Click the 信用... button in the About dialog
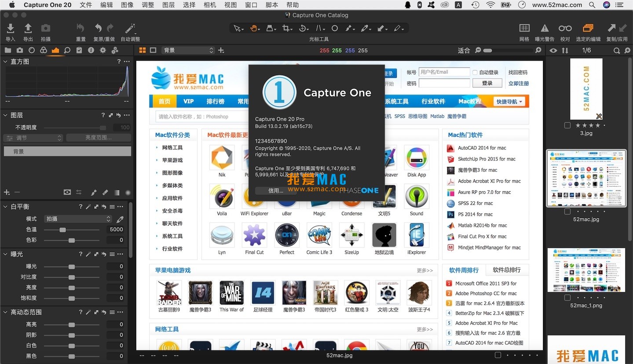Screen dimensions: 633x364 pyautogui.click(x=276, y=191)
